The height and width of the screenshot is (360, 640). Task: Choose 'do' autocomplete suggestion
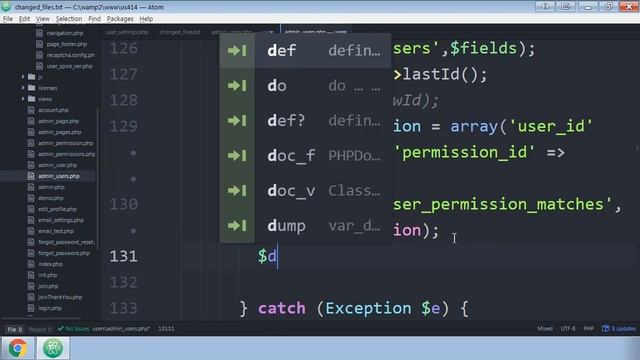click(305, 86)
